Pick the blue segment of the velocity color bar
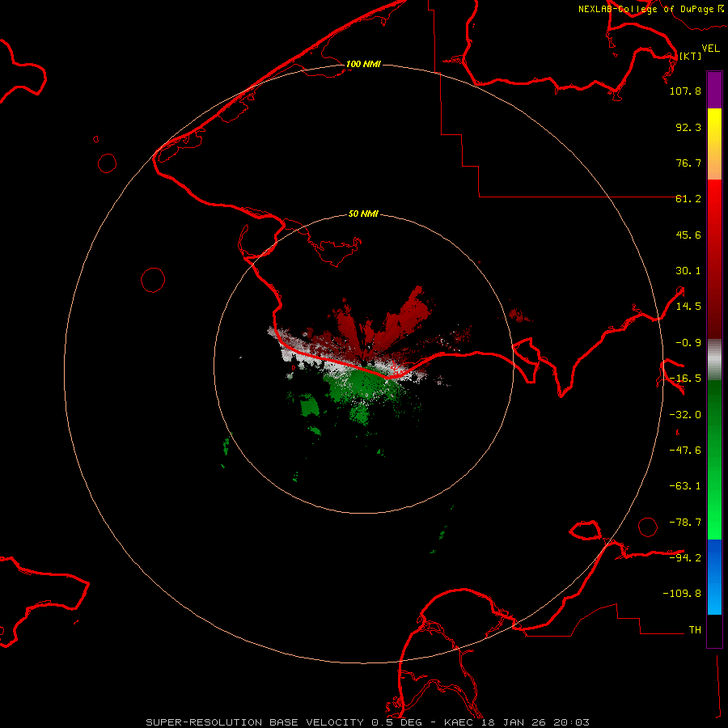728x728 pixels. coord(714,577)
